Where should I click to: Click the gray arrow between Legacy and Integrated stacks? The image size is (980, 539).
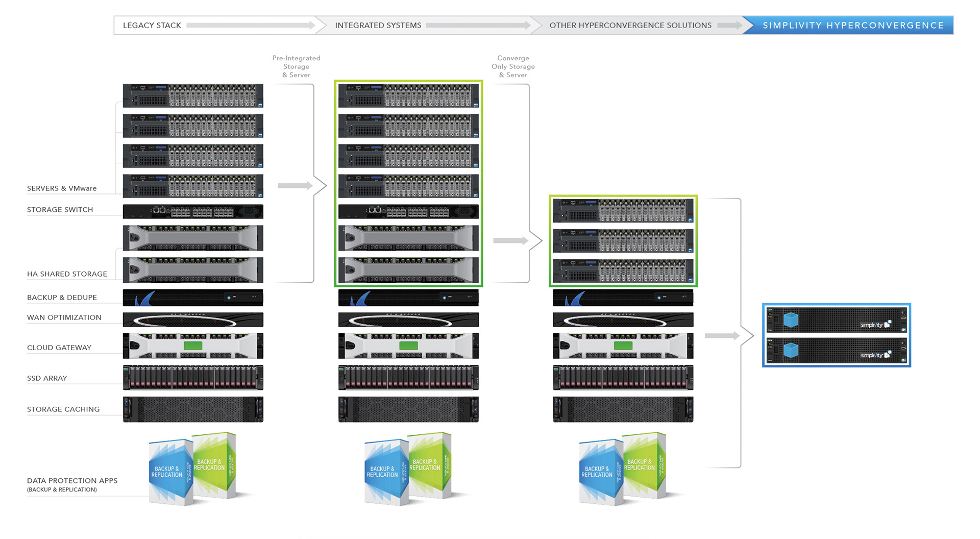(x=295, y=186)
